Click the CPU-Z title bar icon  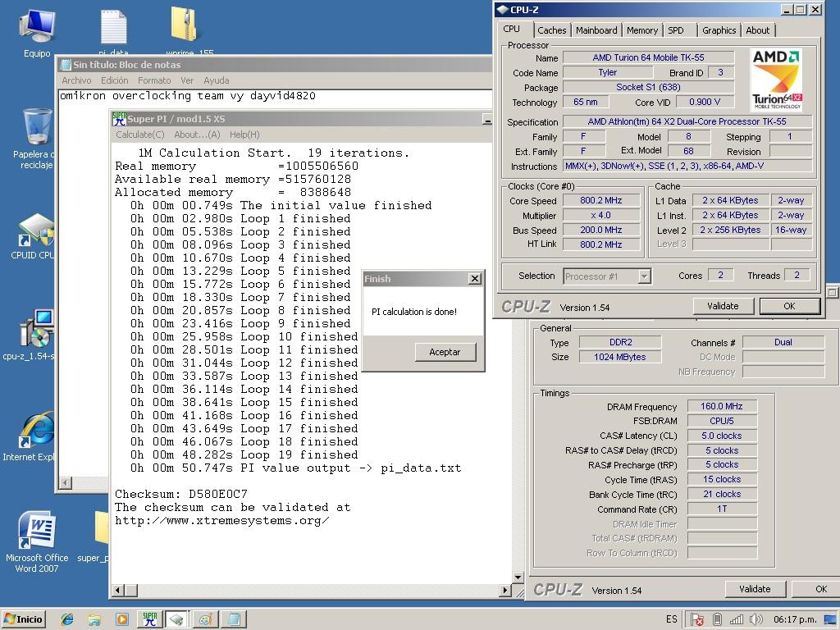pos(502,10)
